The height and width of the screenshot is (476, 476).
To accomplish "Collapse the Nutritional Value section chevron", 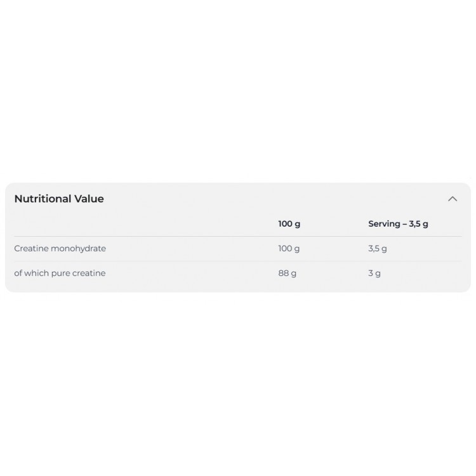I will point(453,199).
